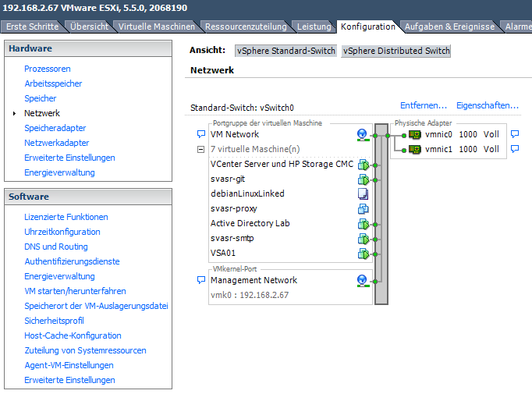
Task: Click the debianLinuxLinked VM icon
Action: point(362,194)
